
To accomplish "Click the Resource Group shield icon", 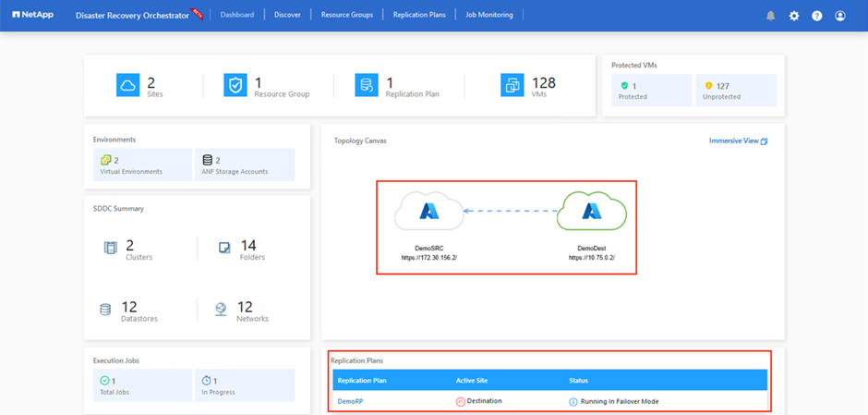I will [235, 85].
